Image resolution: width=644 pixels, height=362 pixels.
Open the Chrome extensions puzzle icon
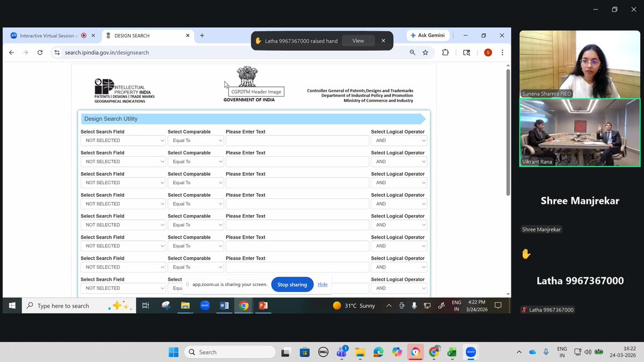coord(445,53)
